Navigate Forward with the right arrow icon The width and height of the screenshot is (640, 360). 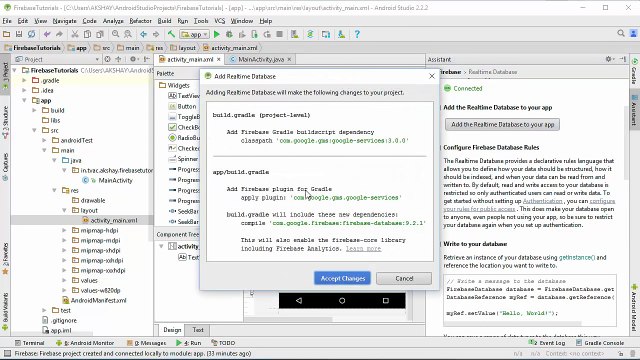tap(156, 34)
